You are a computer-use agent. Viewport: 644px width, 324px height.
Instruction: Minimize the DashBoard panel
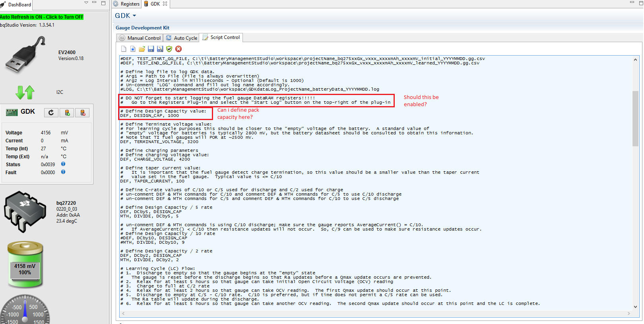[94, 2]
